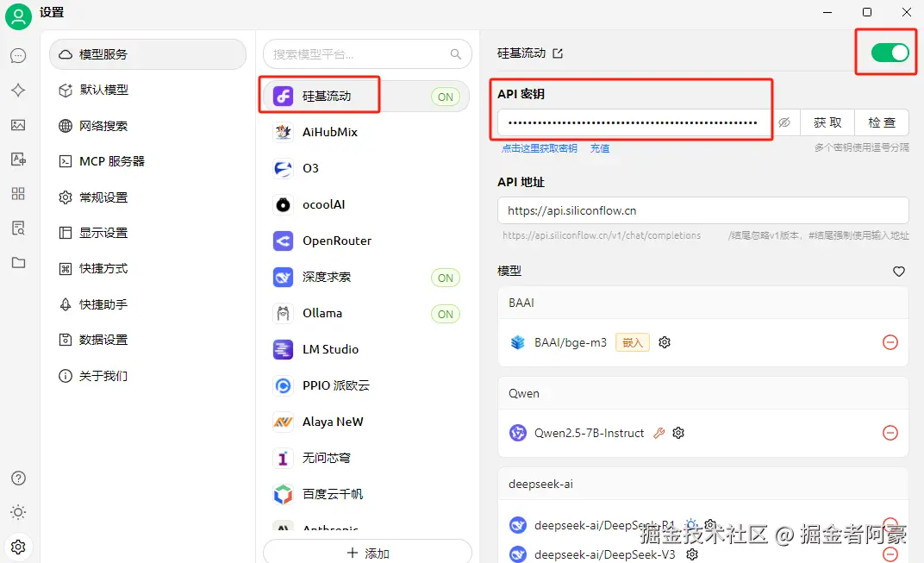Click the 嵌入 tag on BAAI/bge-m3
Viewport: 924px width, 563px height.
(x=633, y=342)
